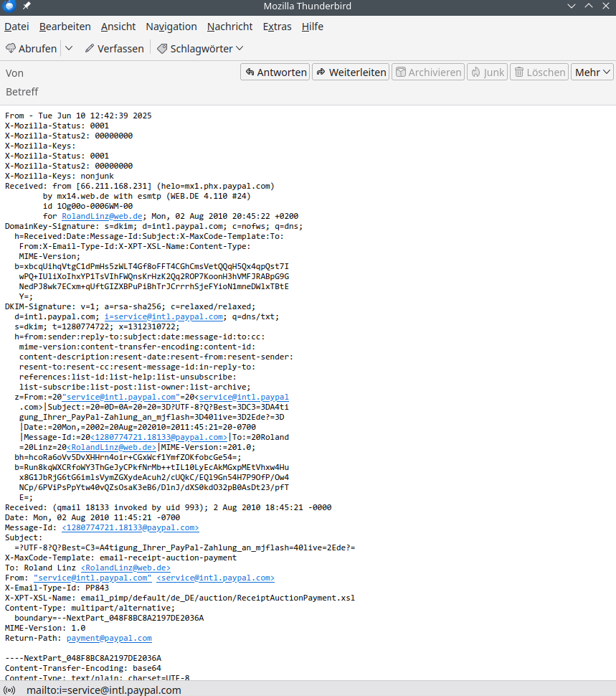Click the Archivieren button
This screenshot has height=696, width=616.
(x=428, y=72)
